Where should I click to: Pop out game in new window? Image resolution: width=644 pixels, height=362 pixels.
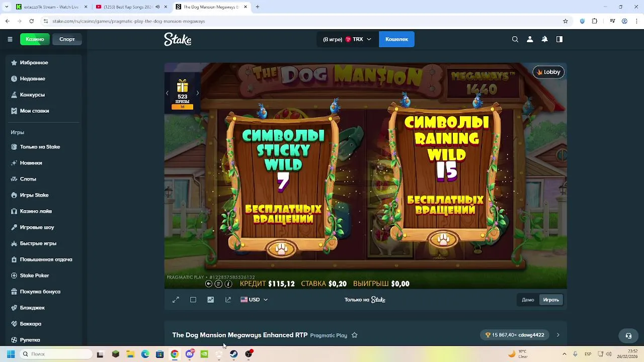(x=228, y=300)
